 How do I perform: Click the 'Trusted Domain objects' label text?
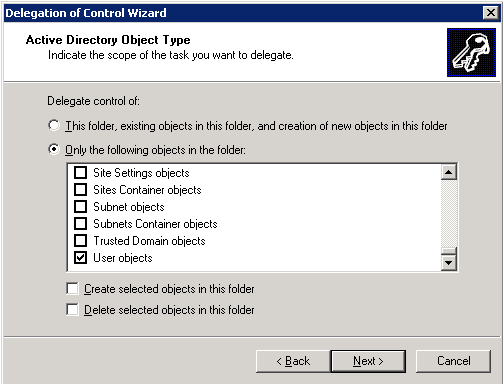click(149, 241)
